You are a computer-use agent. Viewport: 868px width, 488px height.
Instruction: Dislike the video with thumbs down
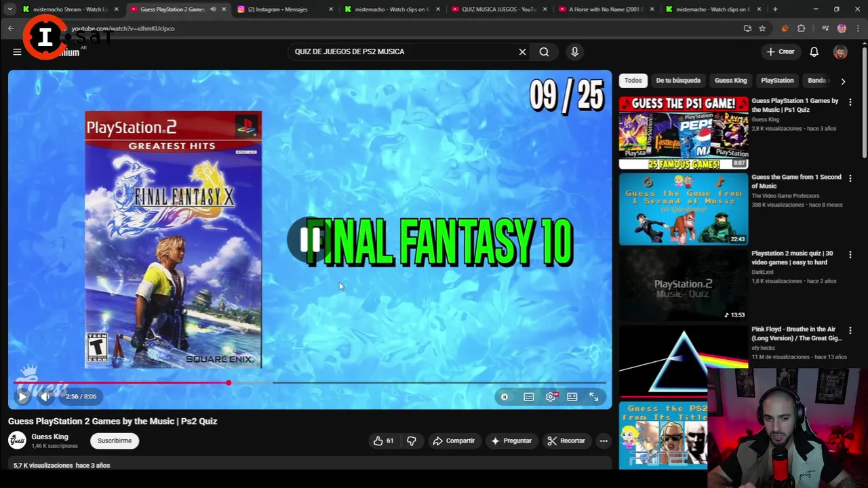411,441
